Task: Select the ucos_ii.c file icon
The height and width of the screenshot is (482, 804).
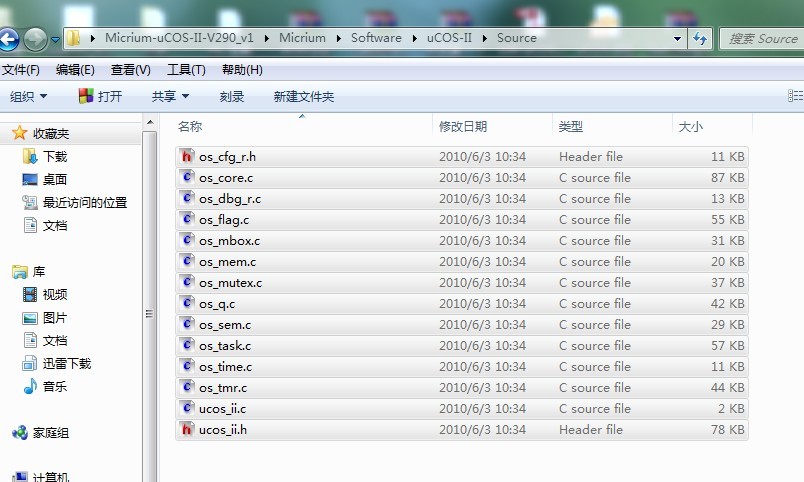Action: [187, 408]
